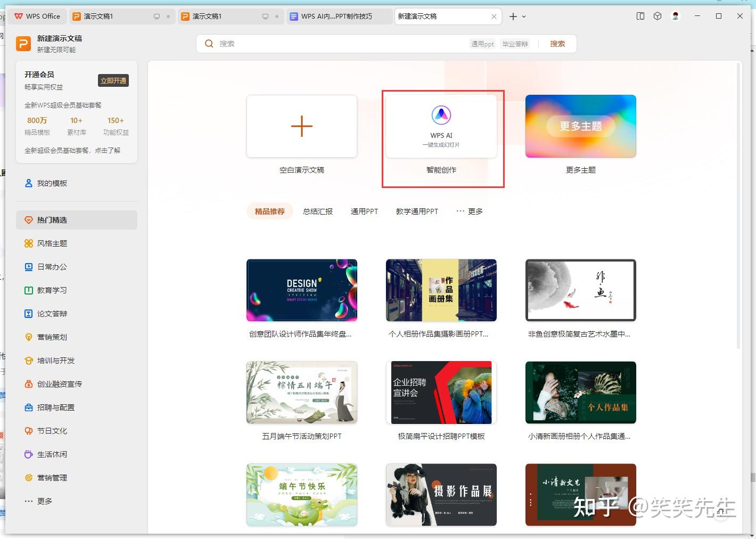This screenshot has height=539, width=756.
Task: Open the apps grid icon top right
Action: [x=657, y=16]
